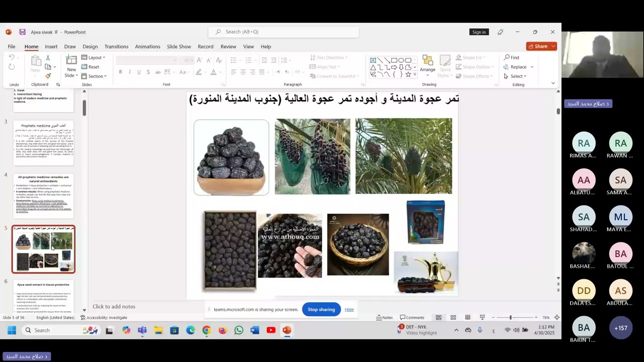This screenshot has height=362, width=644.
Task: Switch to the Transitions tab
Action: pyautogui.click(x=116, y=46)
